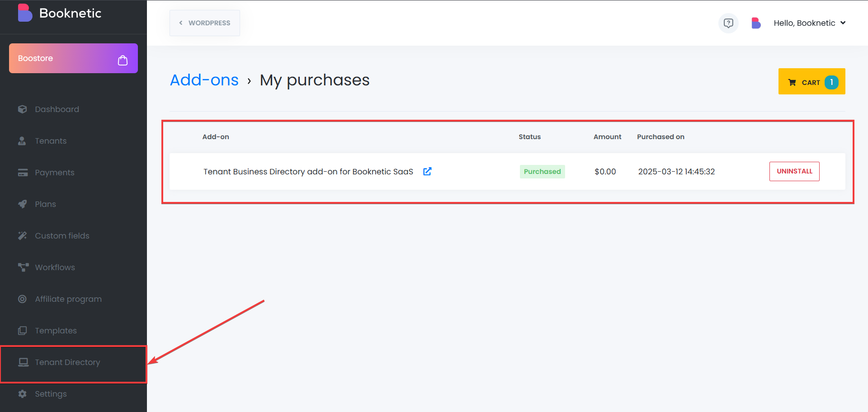The image size is (868, 412).
Task: Uninstall the Tenant Business Directory add-on
Action: [x=794, y=171]
